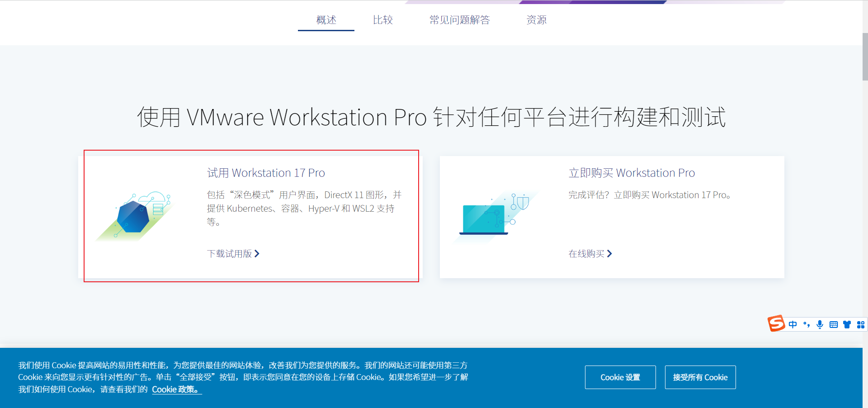868x408 pixels.
Task: Click the Sogou microphone voice input icon
Action: pos(820,324)
